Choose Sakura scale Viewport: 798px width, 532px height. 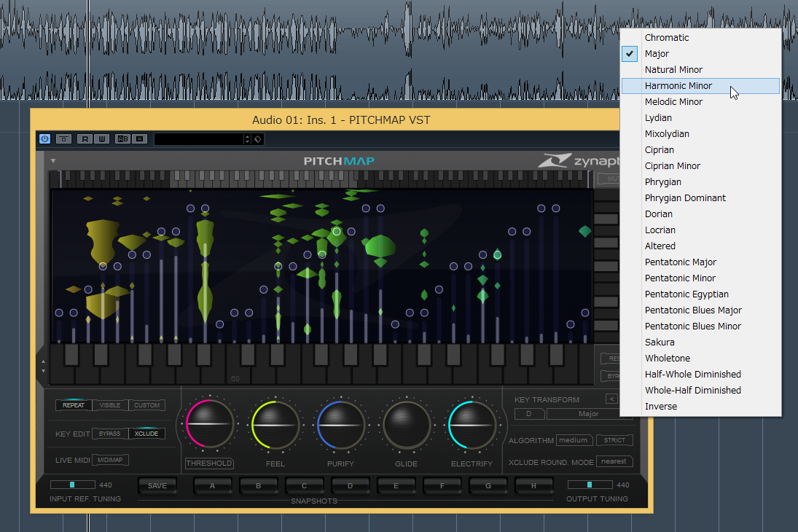pyautogui.click(x=701, y=342)
